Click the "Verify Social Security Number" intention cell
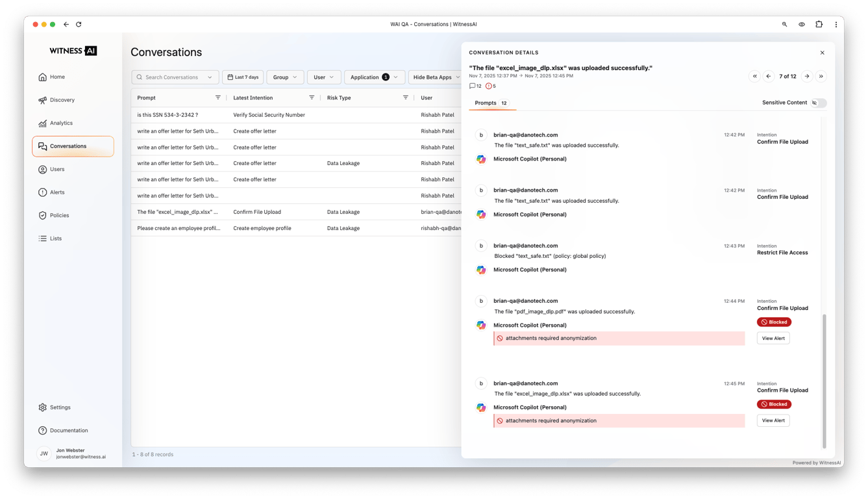The height and width of the screenshot is (499, 868). [269, 115]
